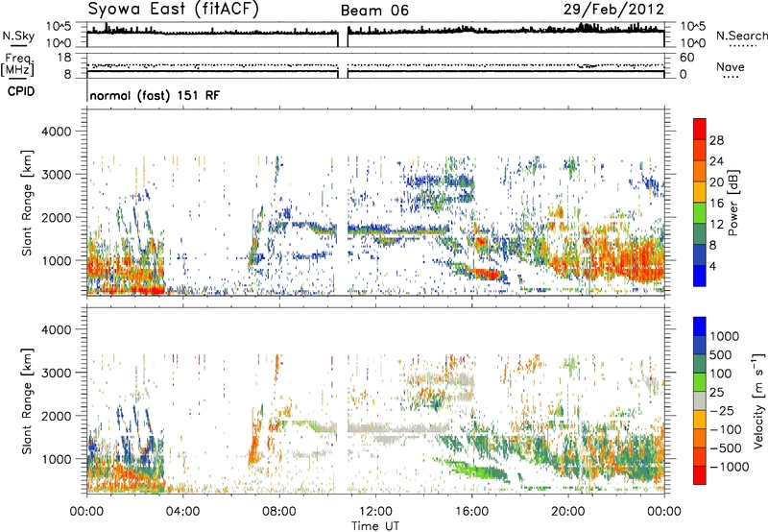This screenshot has height=532, width=768.
Task: Pick the gray segment of Velocity colorbar
Action: pyautogui.click(x=700, y=400)
